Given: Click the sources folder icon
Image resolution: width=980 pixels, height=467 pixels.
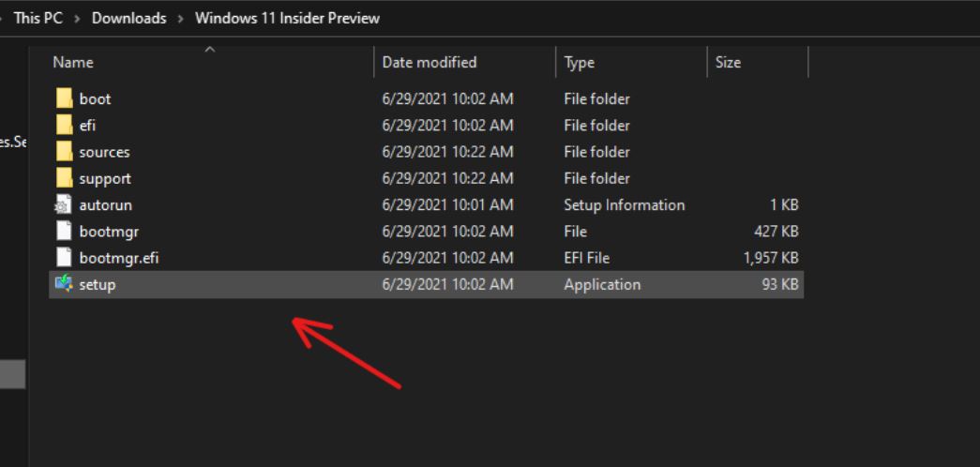Looking at the screenshot, I should (65, 152).
